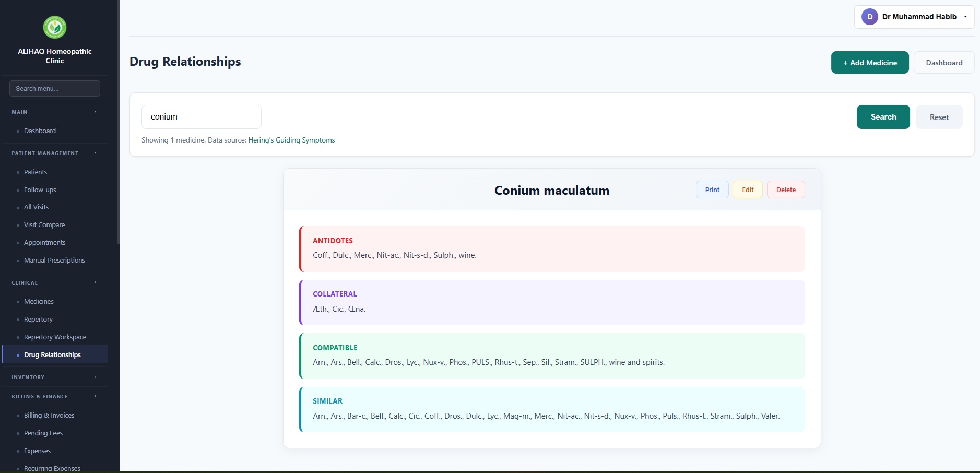This screenshot has height=473, width=980.
Task: Click the Search menu input field
Action: coord(55,88)
